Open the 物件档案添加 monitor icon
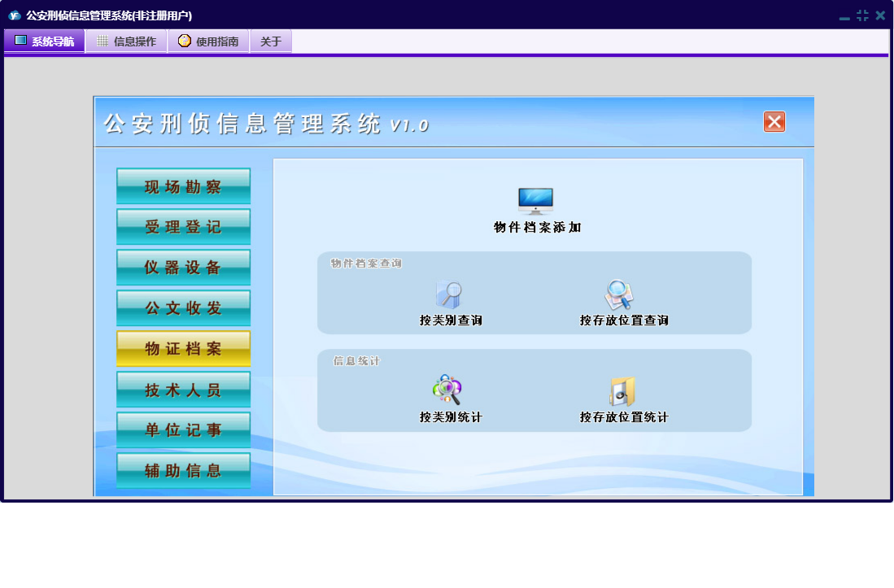Viewport: 894px width, 588px height. coord(535,201)
